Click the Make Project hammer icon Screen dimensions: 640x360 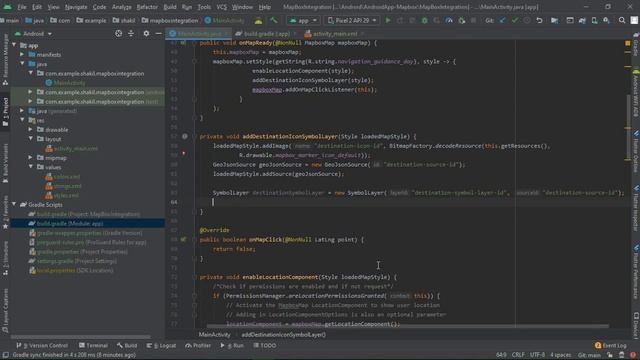(273, 20)
